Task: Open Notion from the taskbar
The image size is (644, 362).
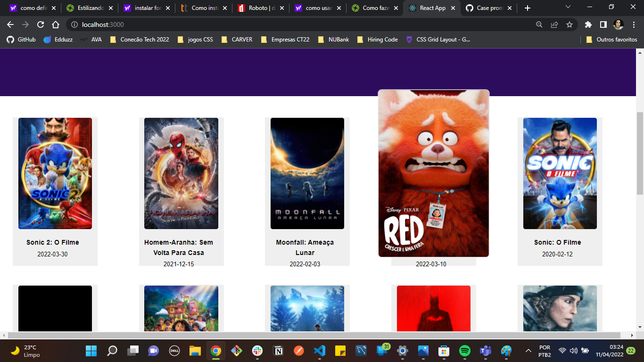Action: pos(278,351)
